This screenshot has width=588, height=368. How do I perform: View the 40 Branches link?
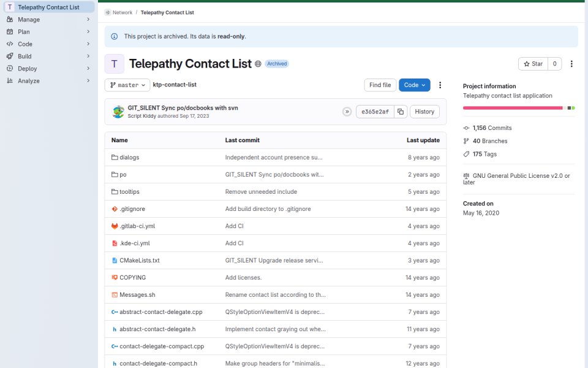point(490,141)
